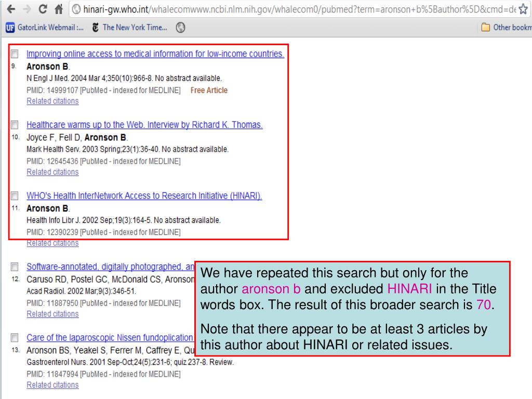The height and width of the screenshot is (399, 532).
Task: Open the globe icon bookmark
Action: 180,28
